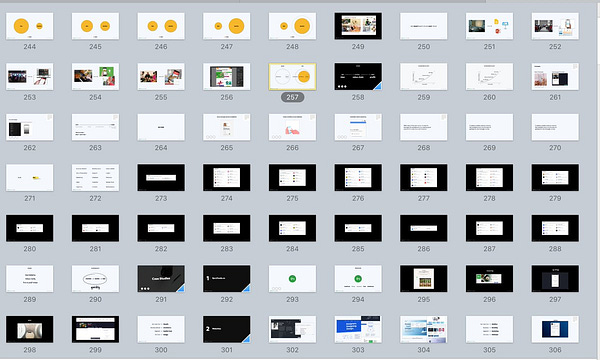Select slide thumbnail 305
600x360 pixels.
[x=489, y=329]
